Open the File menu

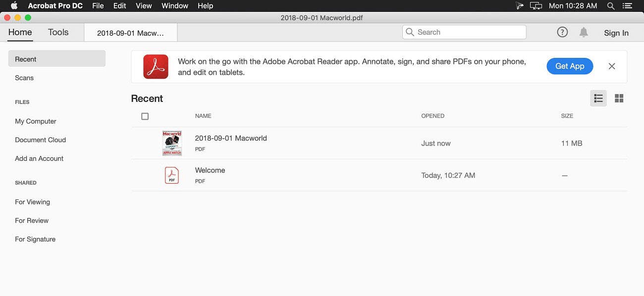(x=98, y=6)
